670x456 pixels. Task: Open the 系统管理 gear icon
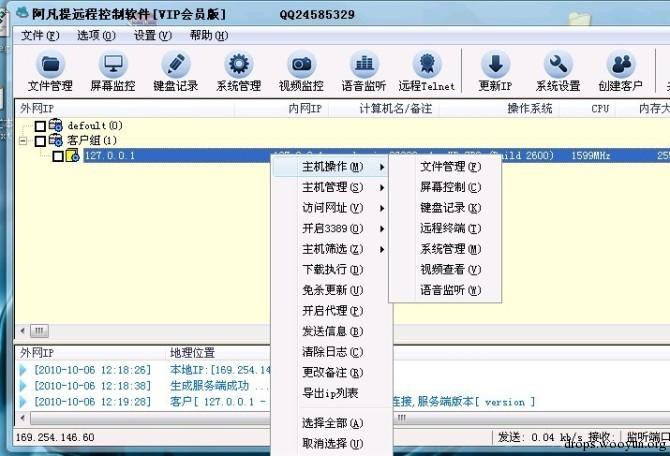point(238,72)
